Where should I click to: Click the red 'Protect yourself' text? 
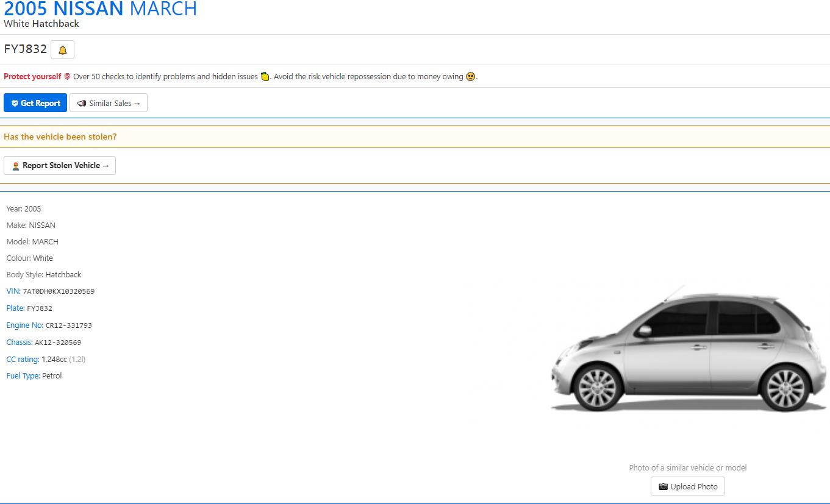(x=32, y=77)
